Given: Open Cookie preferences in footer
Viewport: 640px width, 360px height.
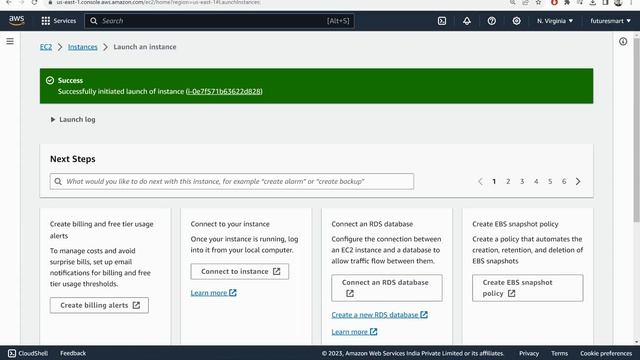Looking at the screenshot, I should point(606,353).
